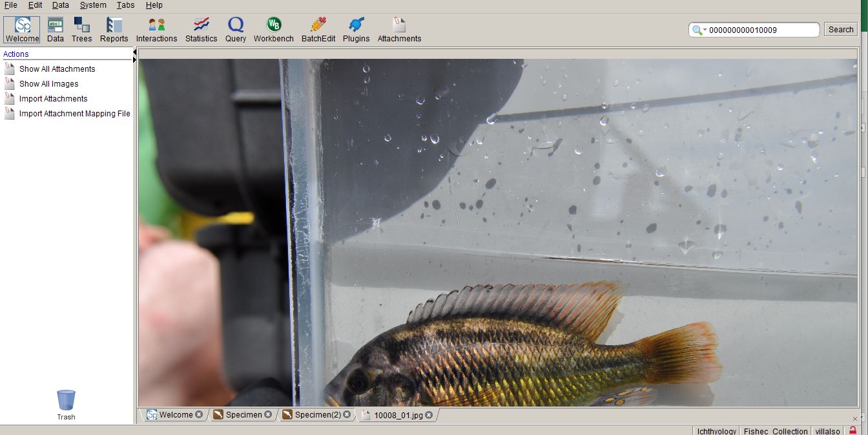
Task: Open the Query toolbar icon
Action: 236,30
